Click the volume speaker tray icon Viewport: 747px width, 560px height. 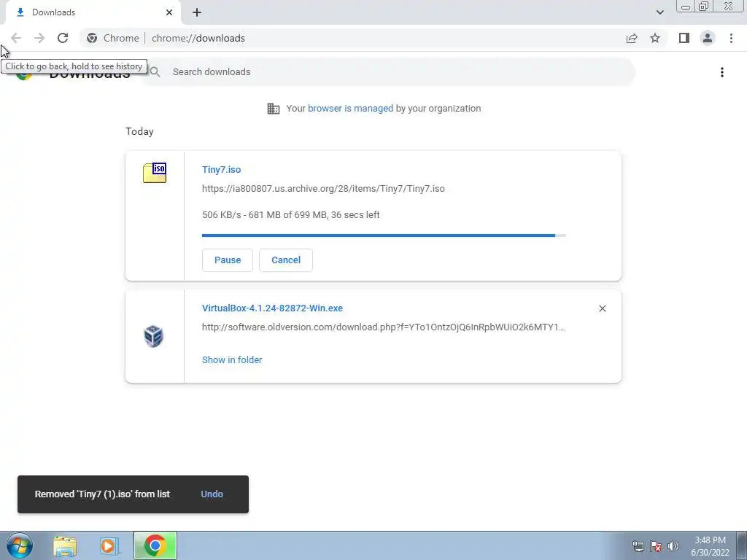point(673,546)
